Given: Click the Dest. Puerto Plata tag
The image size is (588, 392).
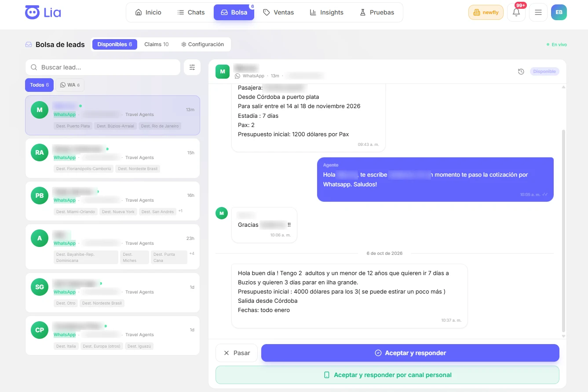Looking at the screenshot, I should point(73,126).
